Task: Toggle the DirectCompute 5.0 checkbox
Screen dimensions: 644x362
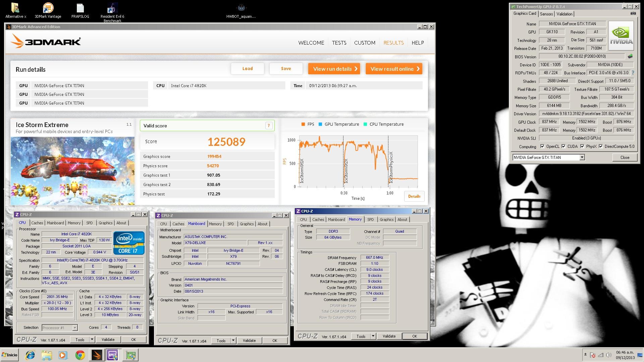Action: click(601, 146)
